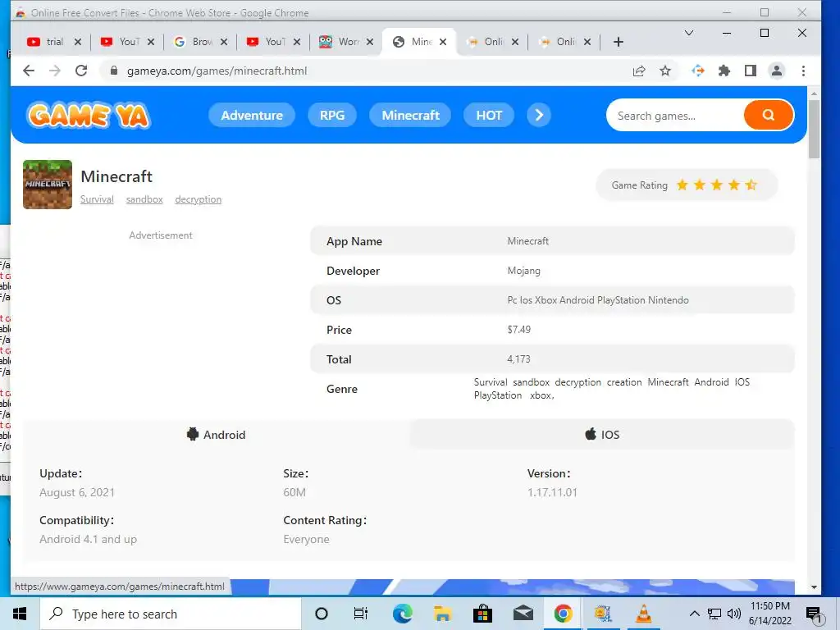The width and height of the screenshot is (840, 630).
Task: Click the 'August 6, 2021' update date
Action: [x=77, y=492]
